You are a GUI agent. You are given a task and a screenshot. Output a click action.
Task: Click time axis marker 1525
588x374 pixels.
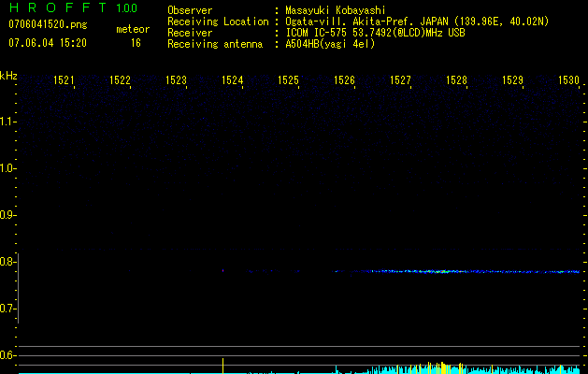288,80
